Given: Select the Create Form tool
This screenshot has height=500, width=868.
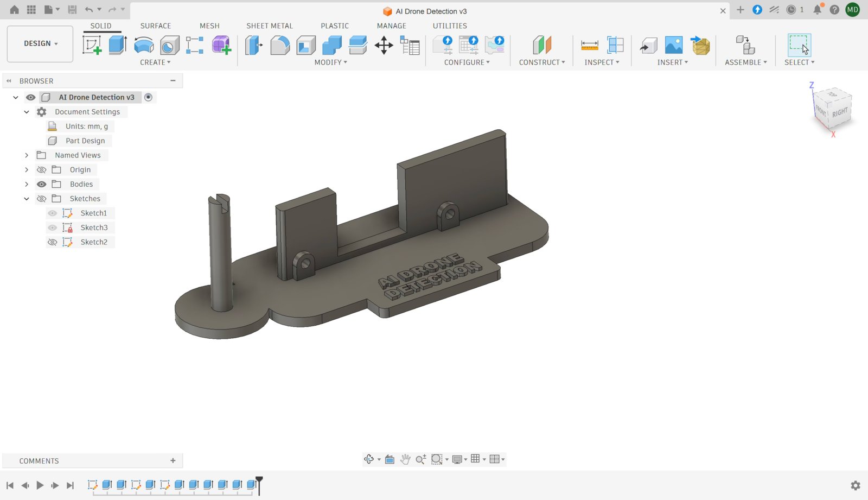Looking at the screenshot, I should (x=221, y=45).
